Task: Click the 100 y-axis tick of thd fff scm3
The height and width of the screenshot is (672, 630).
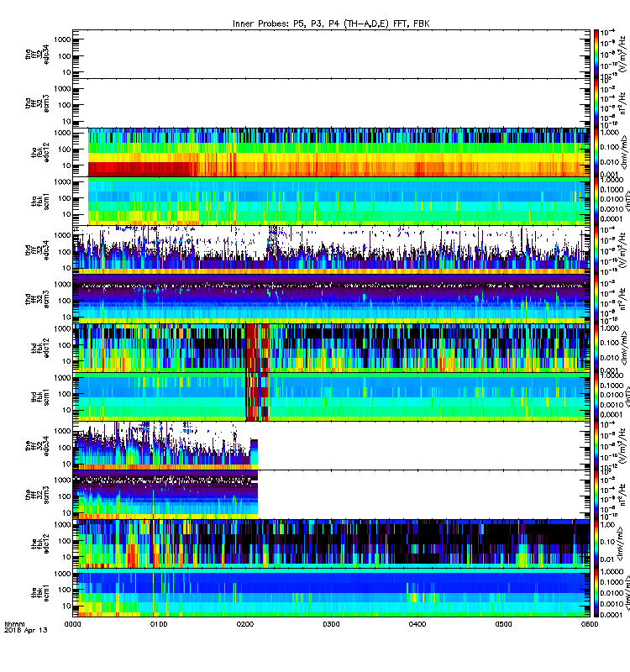Action: (65, 301)
